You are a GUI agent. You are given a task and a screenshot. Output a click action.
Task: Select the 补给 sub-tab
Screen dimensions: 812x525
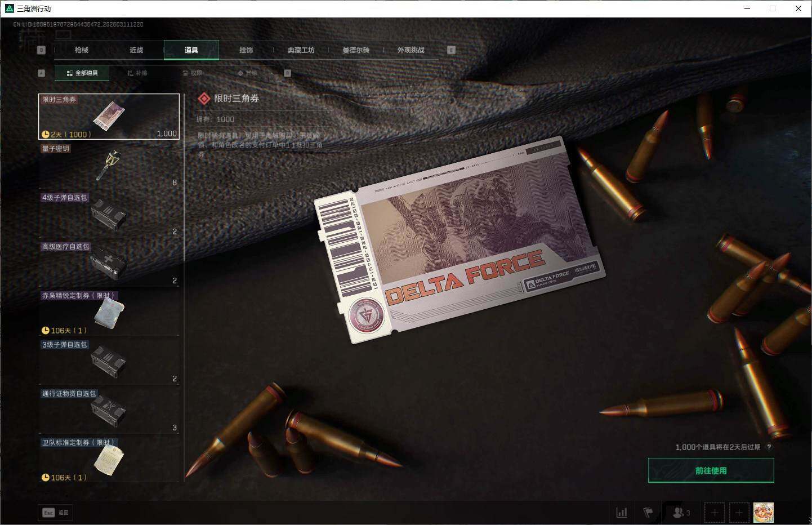(x=137, y=73)
